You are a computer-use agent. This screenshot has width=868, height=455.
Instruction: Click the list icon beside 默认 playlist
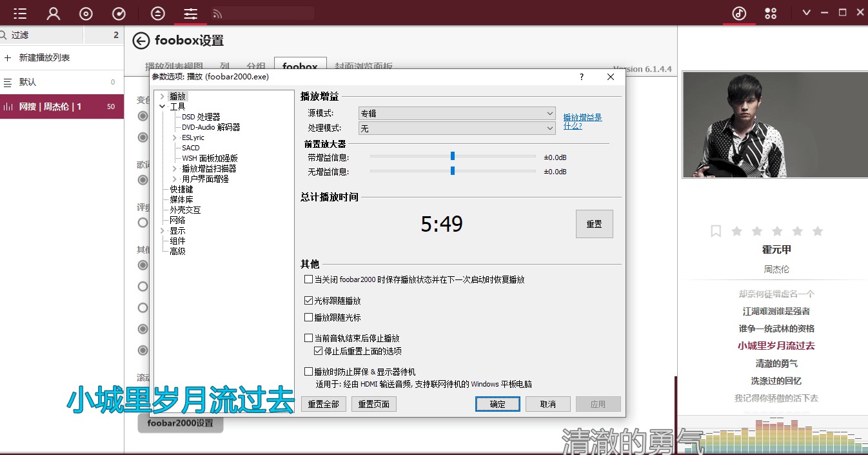click(x=8, y=83)
